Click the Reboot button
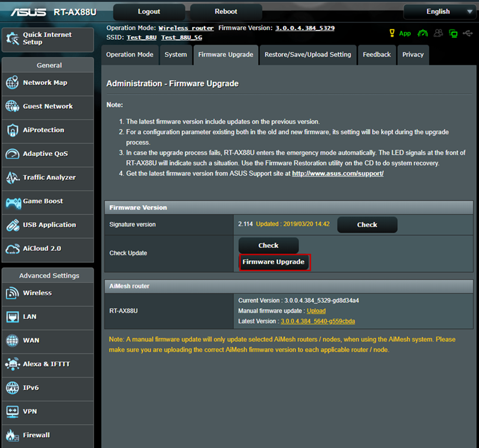The height and width of the screenshot is (448, 479). [226, 11]
